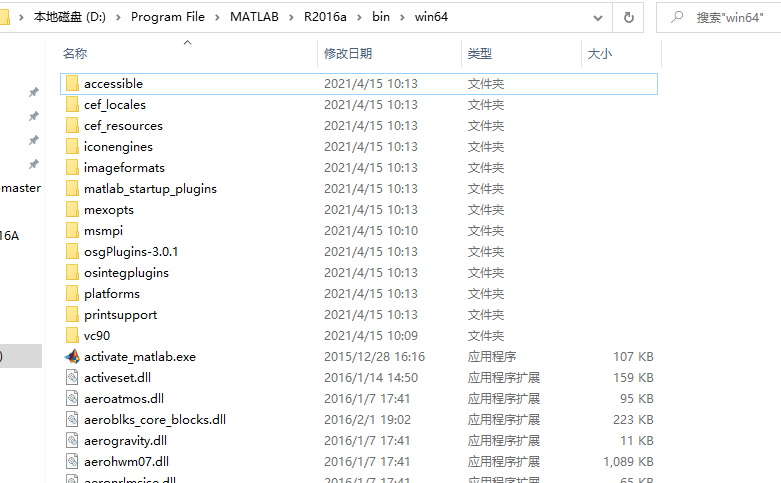Click the activate_matlab.exe MATLAB icon
Screen dimensions: 781x483
point(72,357)
